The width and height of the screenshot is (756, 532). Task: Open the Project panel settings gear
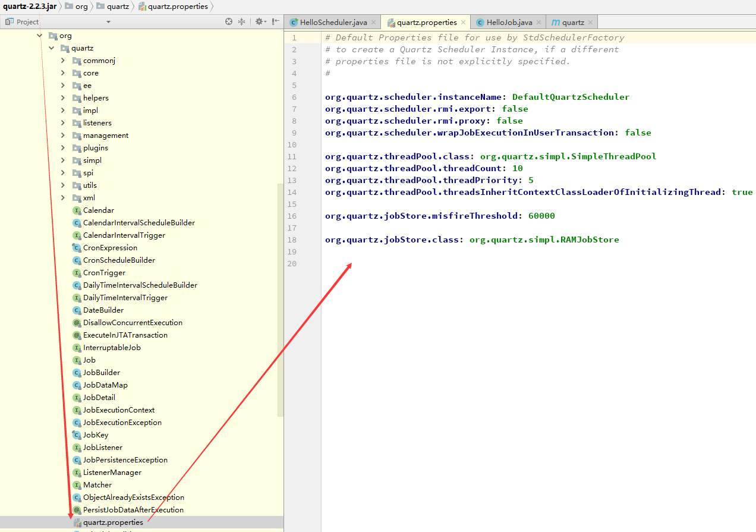(x=259, y=21)
